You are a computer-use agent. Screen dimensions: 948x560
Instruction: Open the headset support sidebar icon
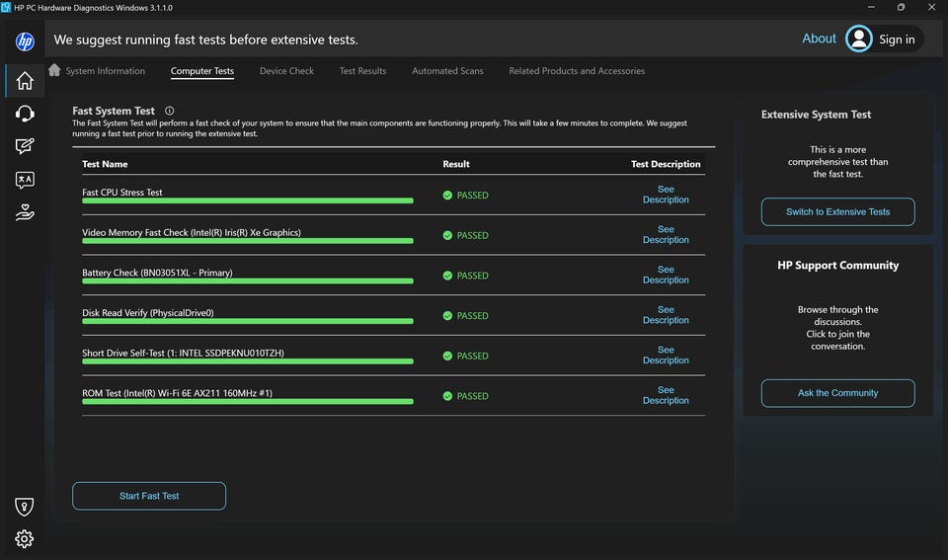(25, 114)
